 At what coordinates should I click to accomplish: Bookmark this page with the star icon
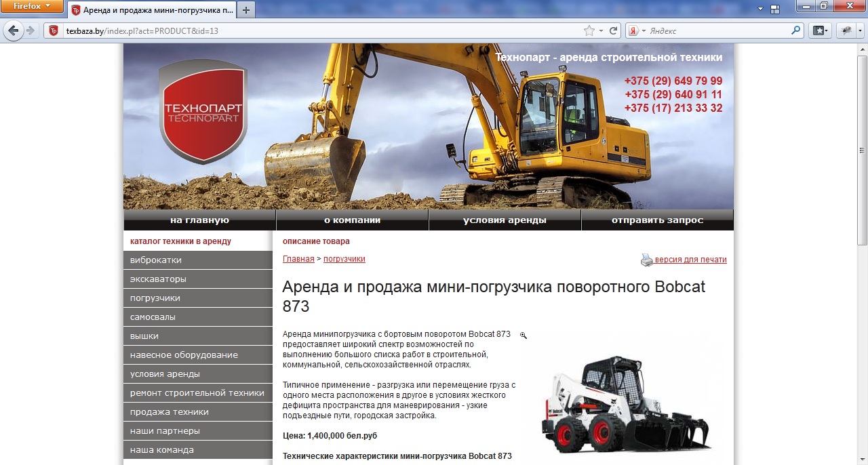589,31
